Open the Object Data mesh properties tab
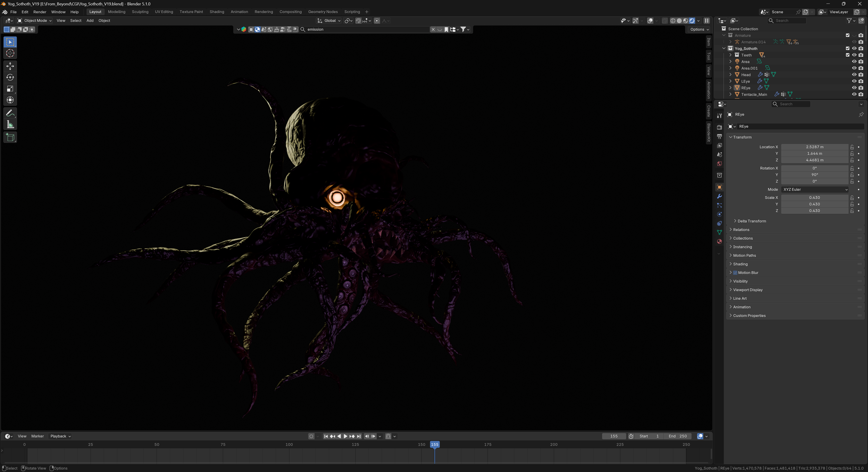868x472 pixels. pos(719,232)
